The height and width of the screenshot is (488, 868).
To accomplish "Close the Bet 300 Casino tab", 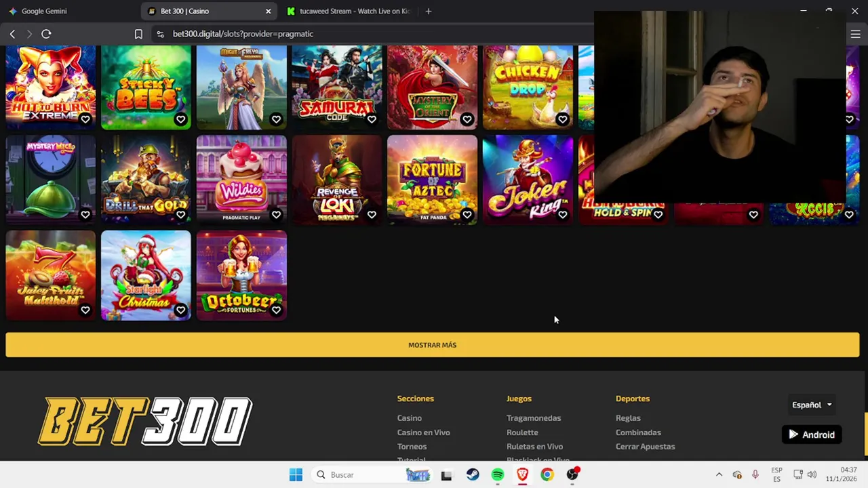I will [268, 12].
